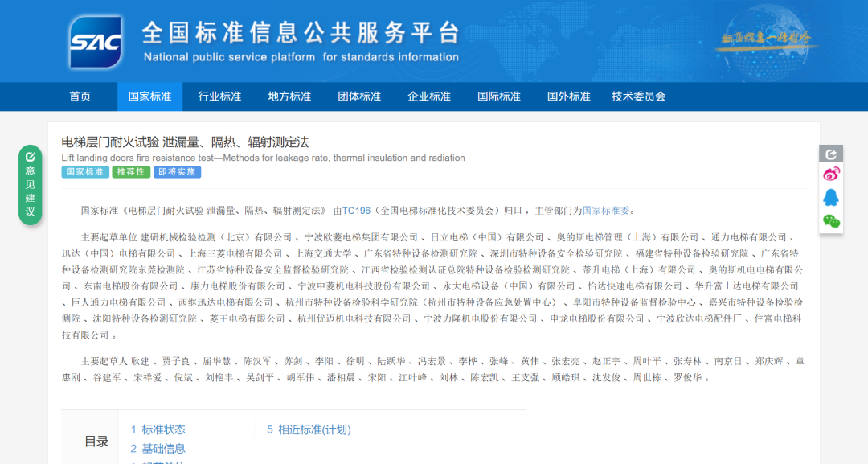Viewport: 868px width, 464px height.
Task: Click 主要起草单位 label text
Action: (x=109, y=237)
